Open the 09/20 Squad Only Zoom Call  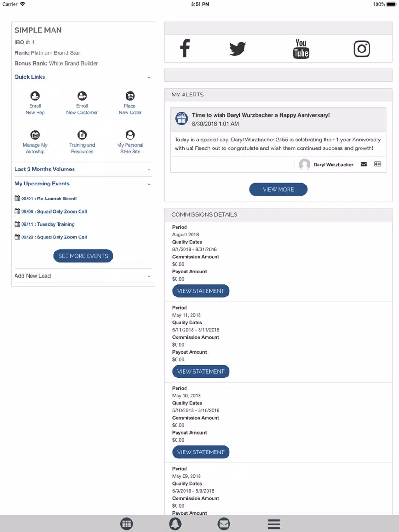click(x=54, y=237)
